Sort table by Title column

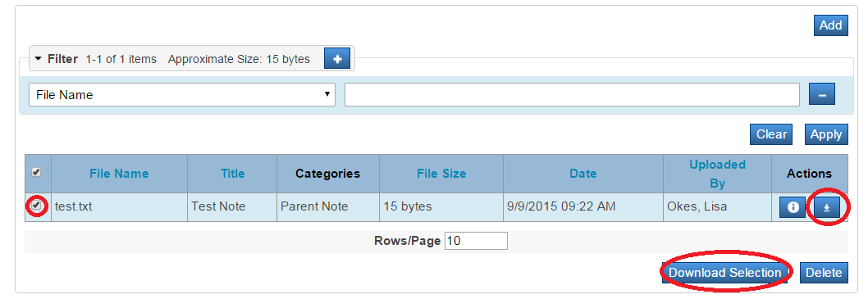(x=232, y=174)
